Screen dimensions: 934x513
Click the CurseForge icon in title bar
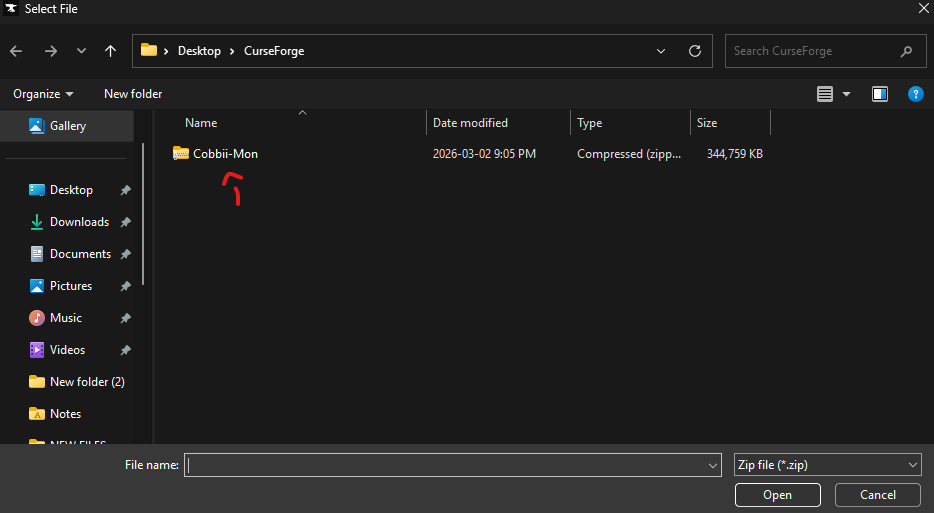11,8
